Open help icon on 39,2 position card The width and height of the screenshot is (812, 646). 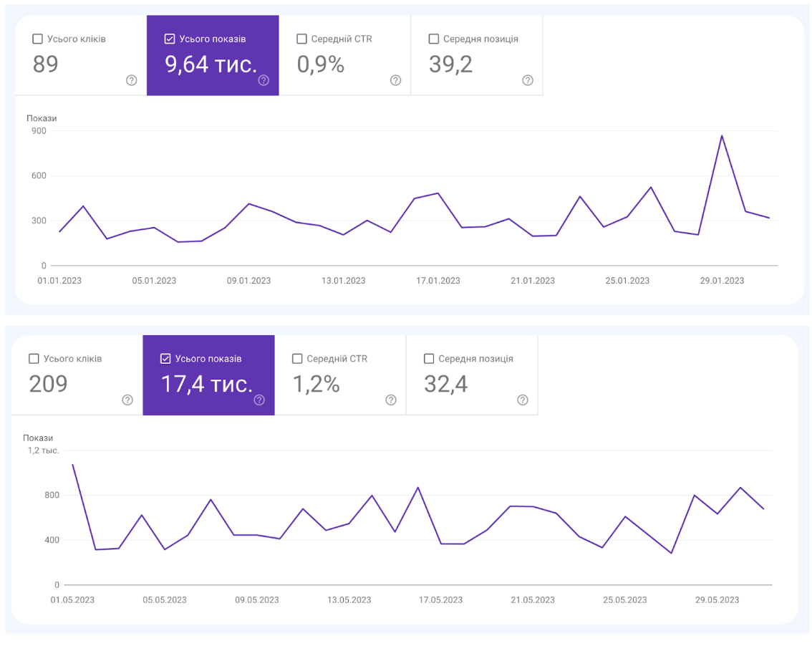click(528, 80)
